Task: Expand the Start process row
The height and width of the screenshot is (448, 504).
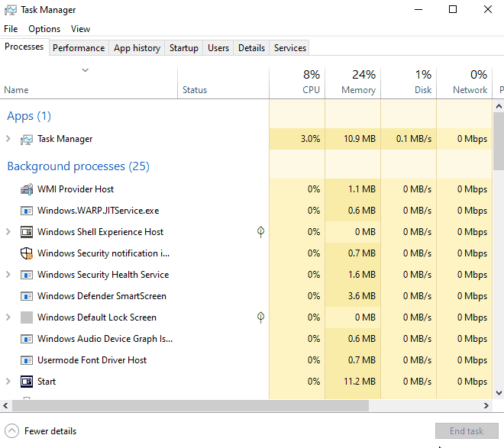Action: pyautogui.click(x=8, y=382)
